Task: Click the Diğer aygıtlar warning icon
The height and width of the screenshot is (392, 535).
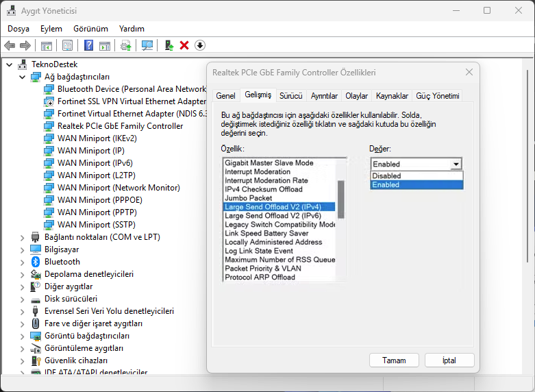Action: [x=36, y=286]
